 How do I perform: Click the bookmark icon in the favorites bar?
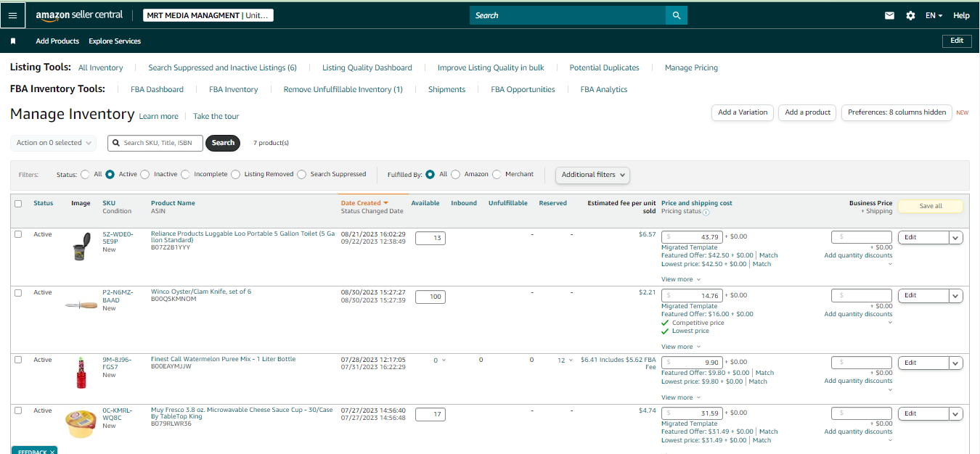coord(13,41)
